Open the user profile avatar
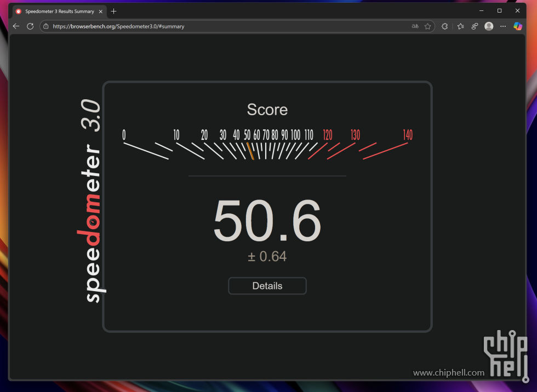This screenshot has height=392, width=537. click(x=489, y=26)
